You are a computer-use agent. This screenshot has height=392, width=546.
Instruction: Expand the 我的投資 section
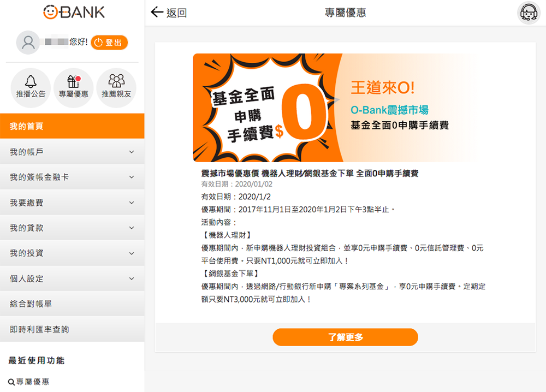click(x=72, y=253)
